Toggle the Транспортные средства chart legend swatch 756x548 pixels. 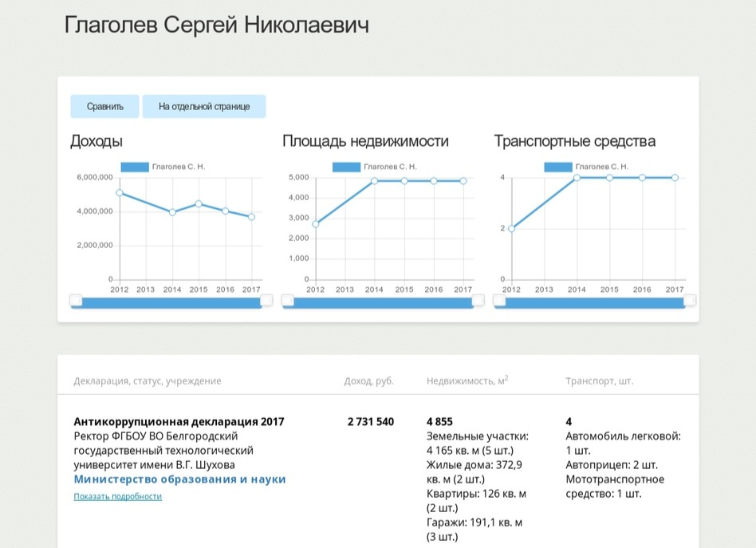[557, 167]
